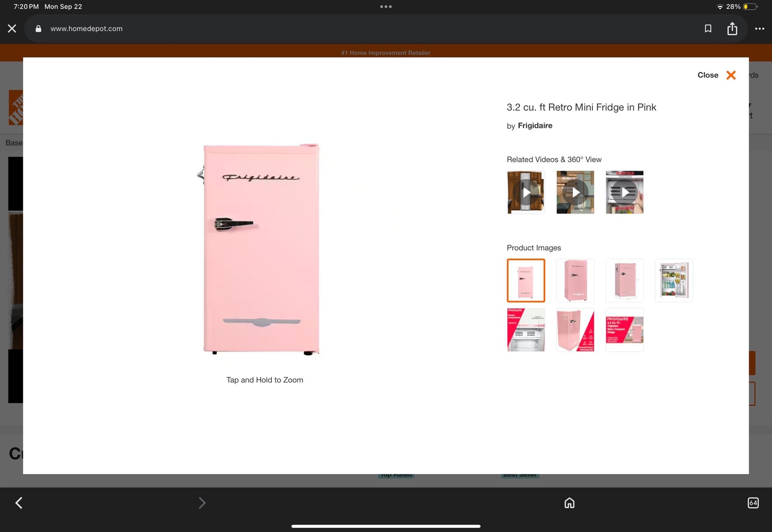
Task: Close the product image gallery overlay
Action: (717, 75)
